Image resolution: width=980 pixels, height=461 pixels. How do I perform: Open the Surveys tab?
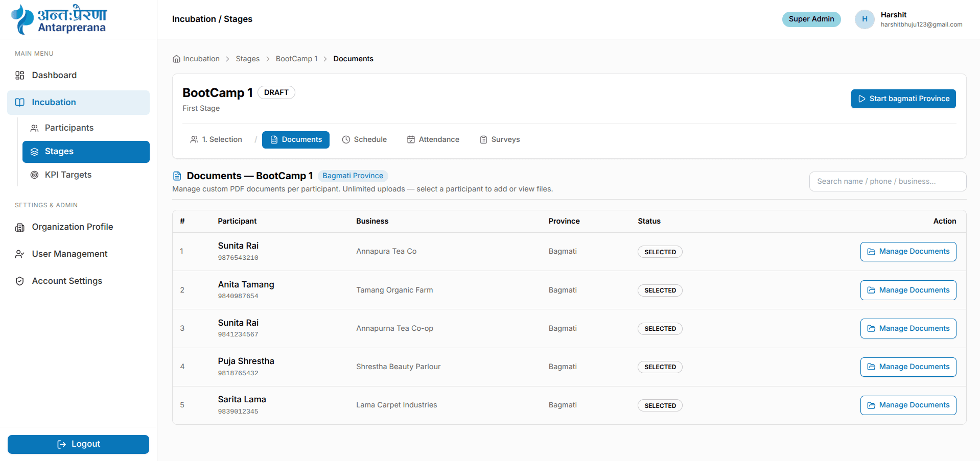pos(500,140)
